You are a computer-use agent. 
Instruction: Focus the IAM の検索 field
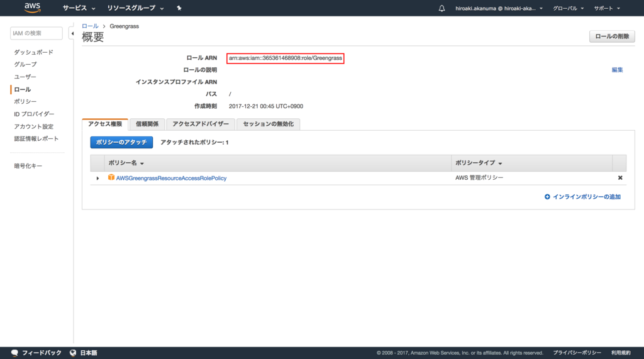36,33
